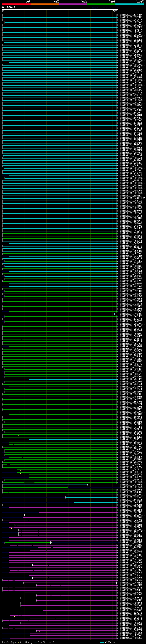This screenshot has height=644, width=146.
Task: Select hit label UniRef100_A7RHM9
Action: point(131,77)
